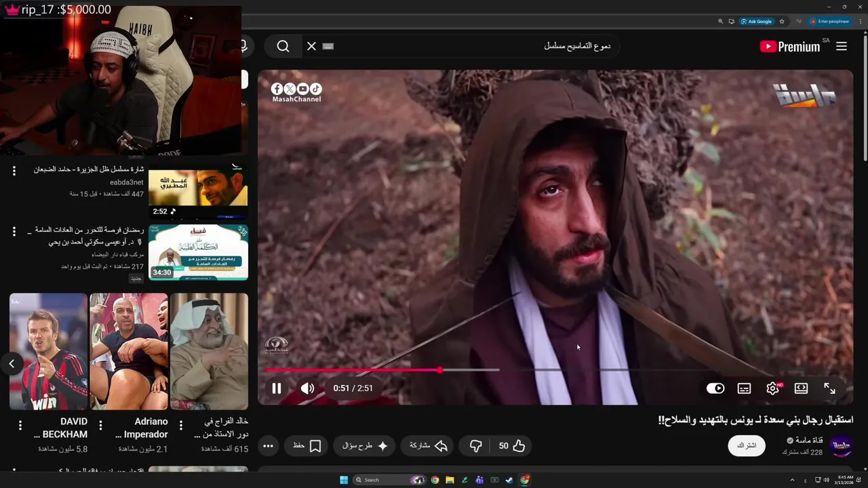Open the مركب قباء دار البيضاء channel text
The height and width of the screenshot is (488, 868).
pos(117,255)
